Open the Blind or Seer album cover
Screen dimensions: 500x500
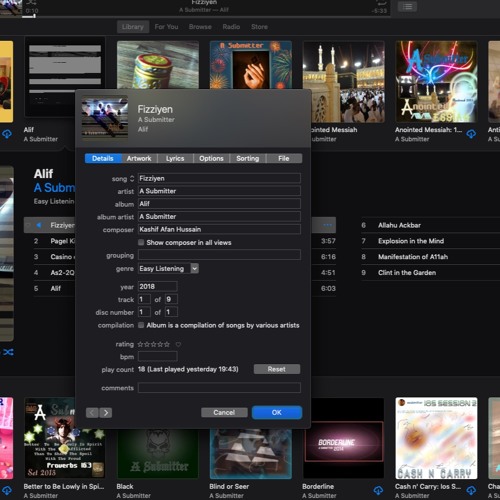[251, 454]
